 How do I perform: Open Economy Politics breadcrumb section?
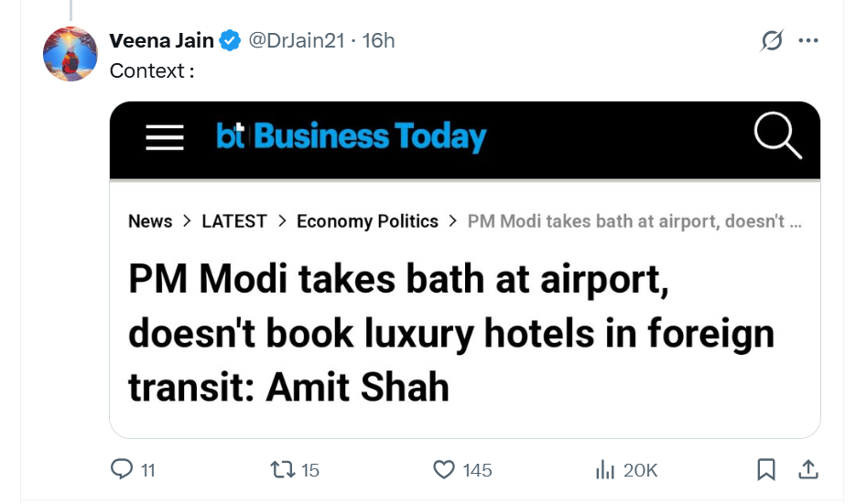click(367, 221)
